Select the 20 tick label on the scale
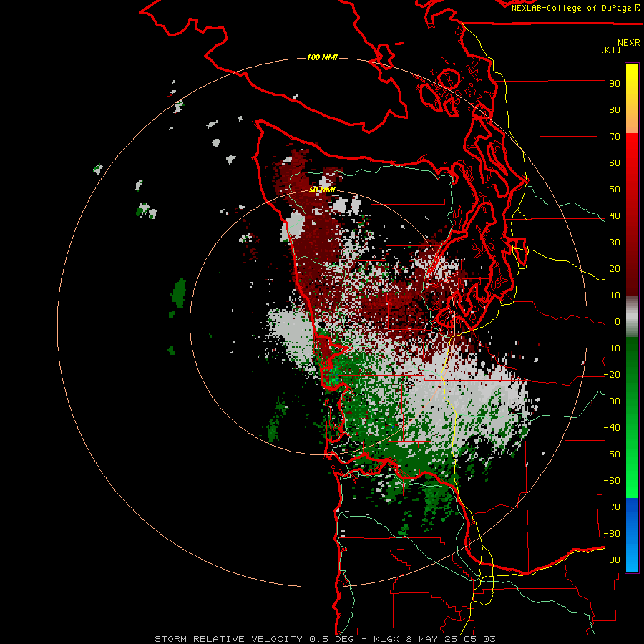644x644 pixels. (615, 269)
